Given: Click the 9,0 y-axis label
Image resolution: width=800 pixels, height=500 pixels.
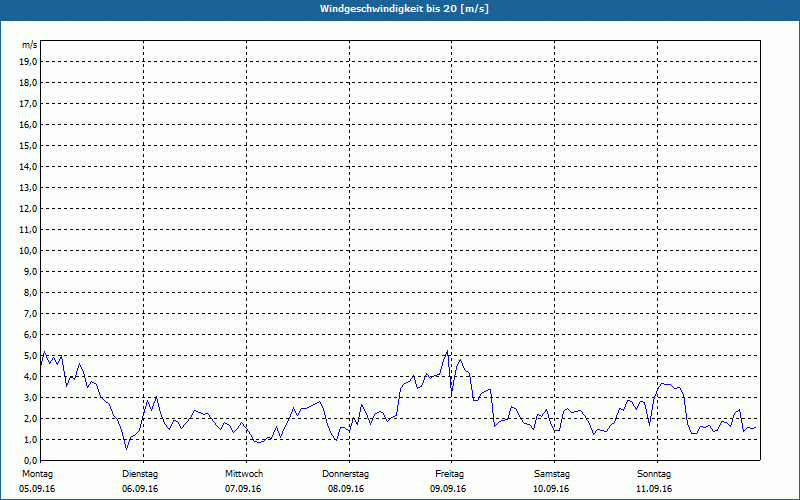Looking at the screenshot, I should tap(29, 271).
